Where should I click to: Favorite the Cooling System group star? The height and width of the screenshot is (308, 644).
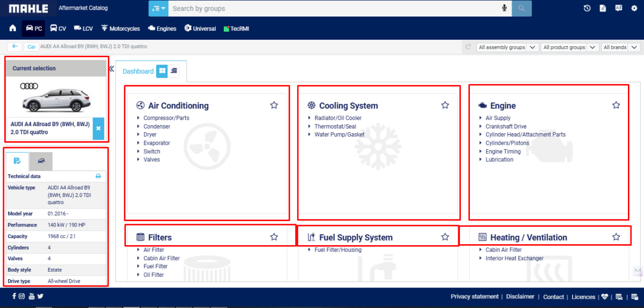(x=445, y=105)
